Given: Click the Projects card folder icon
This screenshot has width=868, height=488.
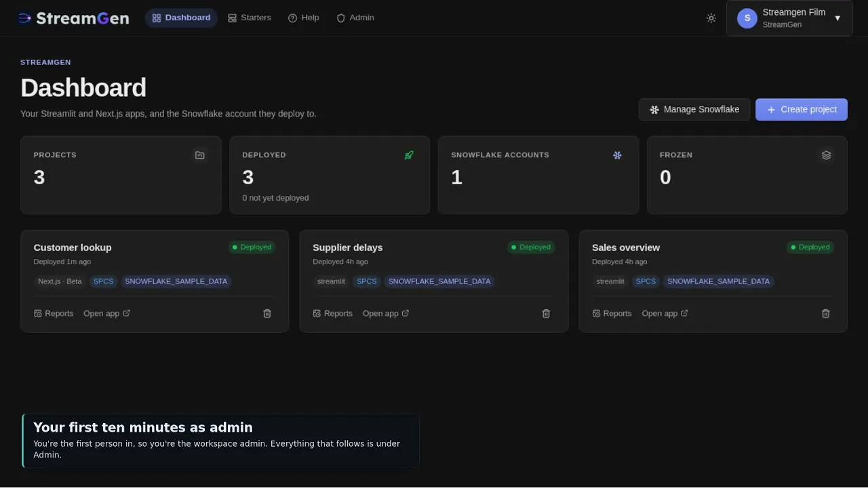Looking at the screenshot, I should click(199, 155).
